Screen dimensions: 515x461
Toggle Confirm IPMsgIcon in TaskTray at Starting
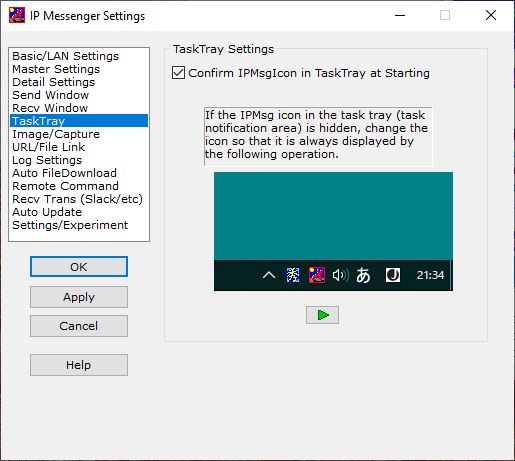tap(178, 73)
